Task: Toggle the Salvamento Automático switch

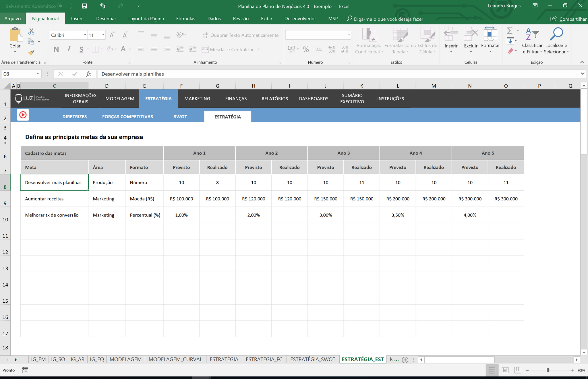Action: point(65,6)
